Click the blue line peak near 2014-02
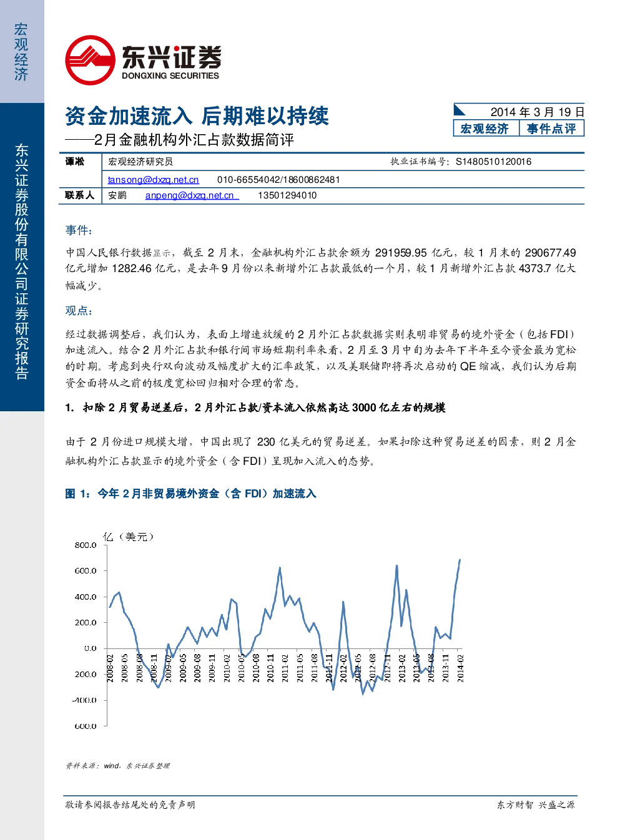This screenshot has height=840, width=620. point(460,560)
